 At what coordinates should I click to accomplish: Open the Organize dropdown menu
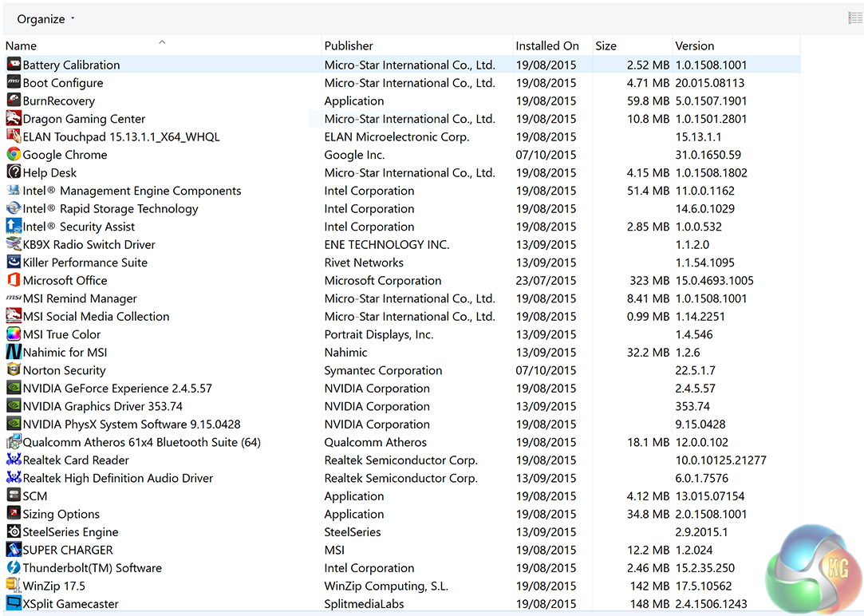coord(45,18)
